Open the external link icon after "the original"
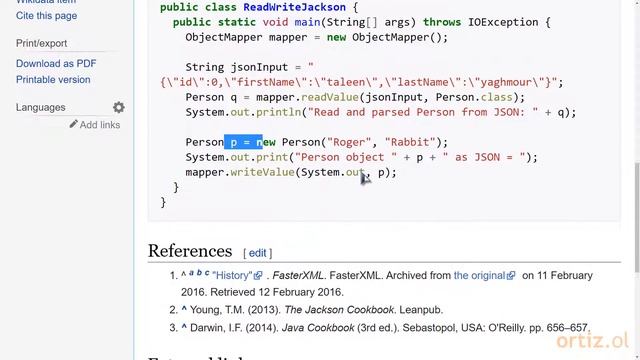Image resolution: width=640 pixels, height=360 pixels. point(511,276)
